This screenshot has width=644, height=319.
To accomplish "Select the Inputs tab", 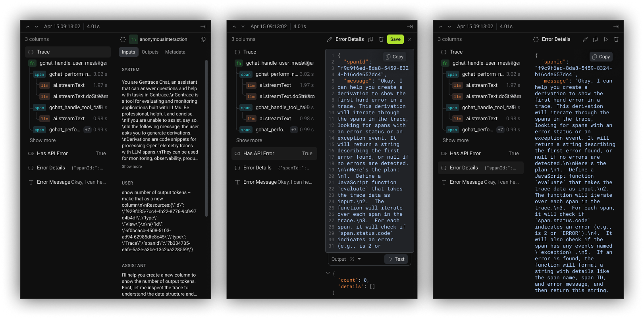I will point(128,52).
